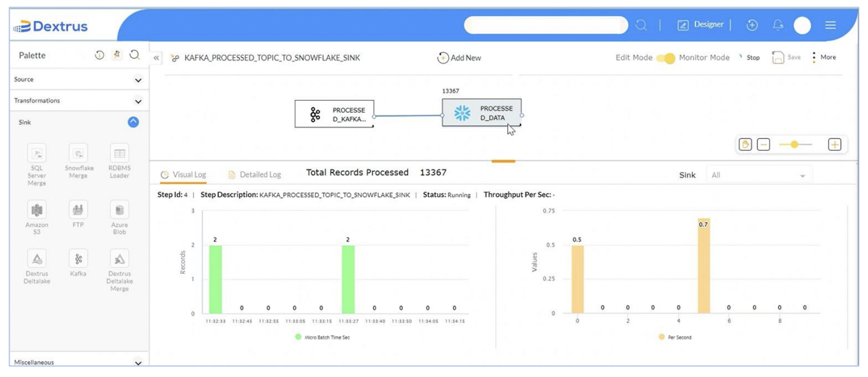Click the Total Records Processed 13367 value
Screen dimensions: 868x377
(x=433, y=173)
